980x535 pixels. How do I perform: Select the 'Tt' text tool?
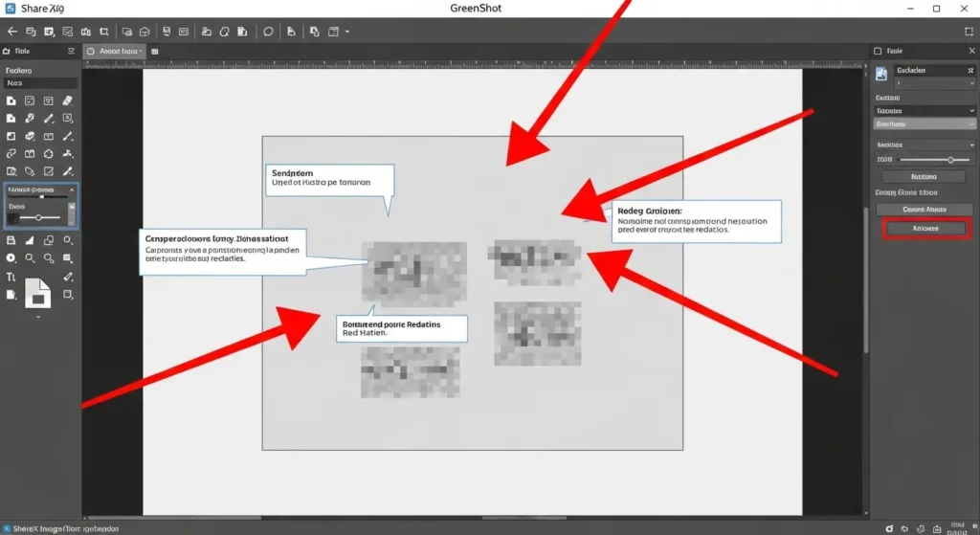(x=11, y=277)
